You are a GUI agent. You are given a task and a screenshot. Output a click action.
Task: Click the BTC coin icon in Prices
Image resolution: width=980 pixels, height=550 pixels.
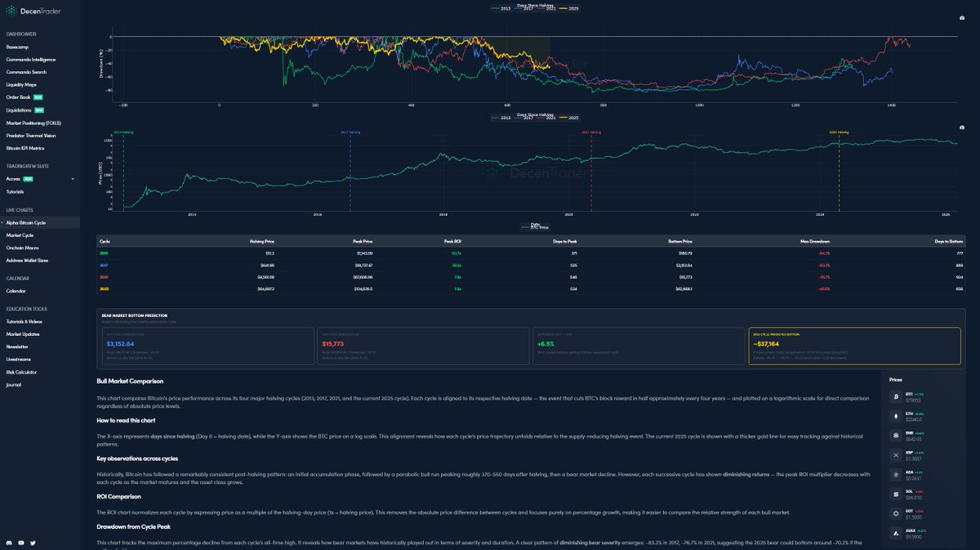pyautogui.click(x=898, y=396)
